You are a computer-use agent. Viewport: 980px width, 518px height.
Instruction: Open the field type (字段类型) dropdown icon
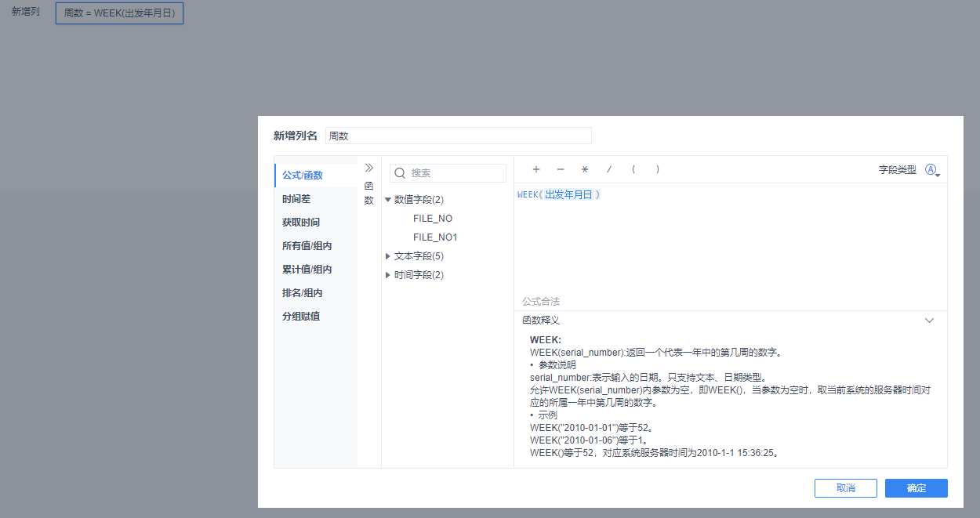[x=932, y=169]
